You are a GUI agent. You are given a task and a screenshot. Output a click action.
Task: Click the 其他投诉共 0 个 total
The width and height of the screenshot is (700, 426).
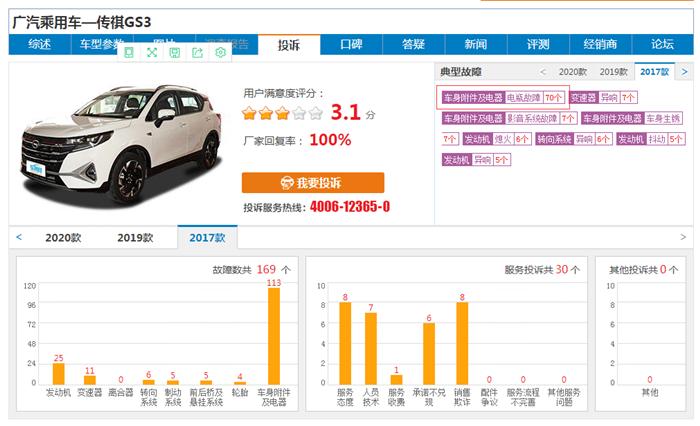(x=644, y=270)
